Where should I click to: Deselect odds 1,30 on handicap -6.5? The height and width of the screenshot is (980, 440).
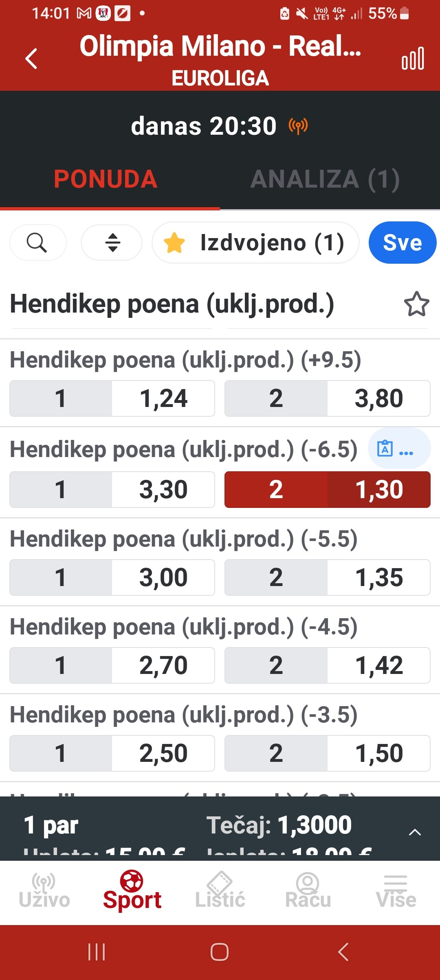(x=327, y=490)
